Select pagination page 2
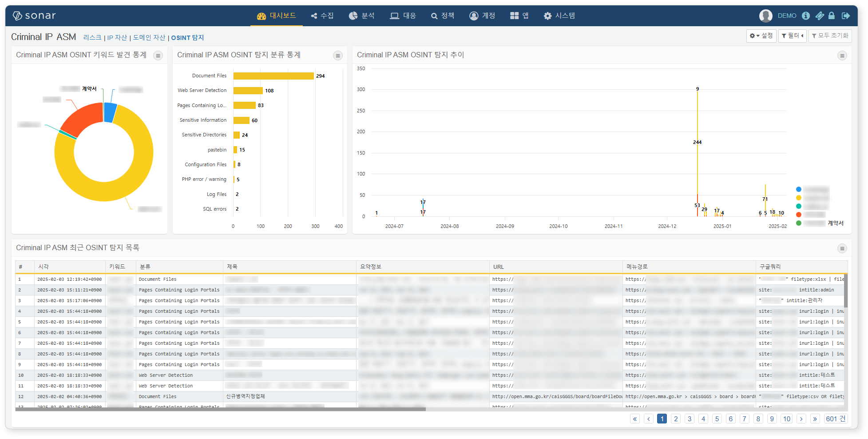The image size is (868, 439). click(x=676, y=419)
